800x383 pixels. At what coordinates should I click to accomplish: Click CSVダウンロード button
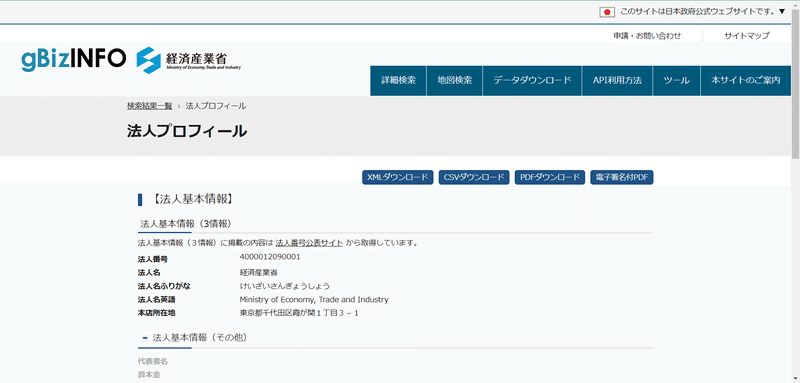(474, 177)
